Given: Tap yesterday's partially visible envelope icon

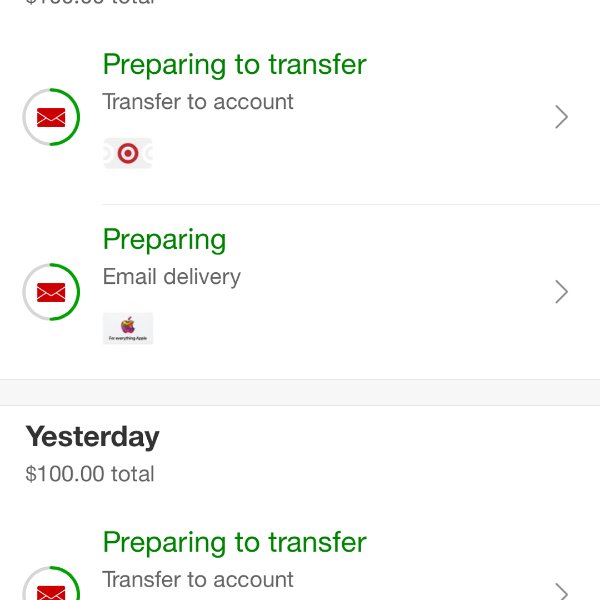Looking at the screenshot, I should pyautogui.click(x=51, y=592).
